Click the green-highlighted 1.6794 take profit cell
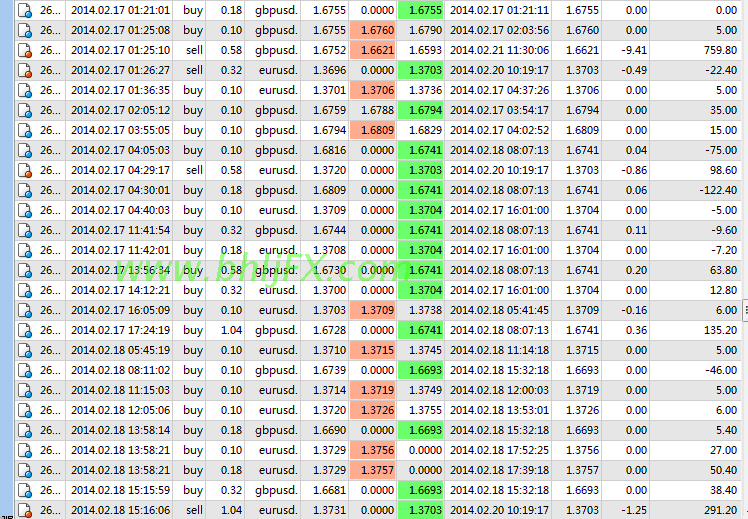The width and height of the screenshot is (748, 519). tap(420, 110)
